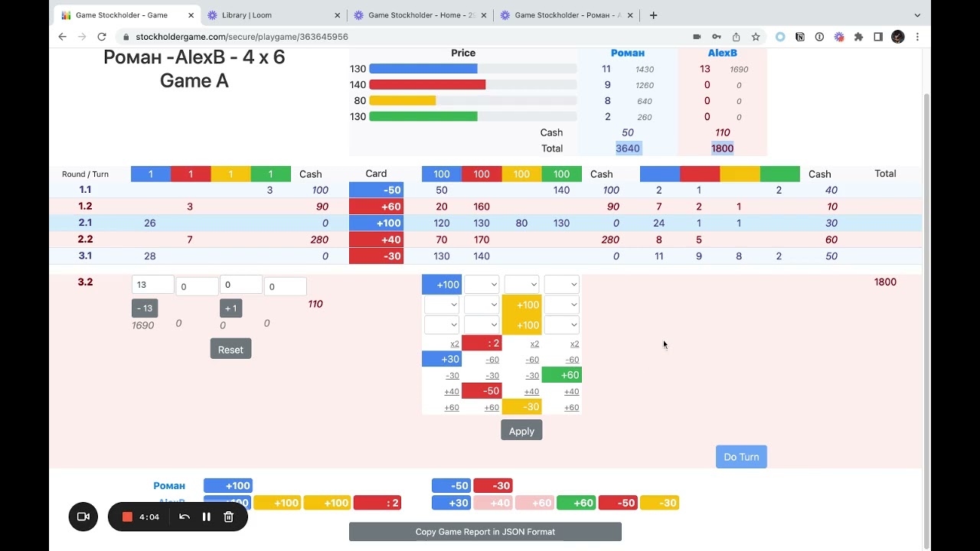The width and height of the screenshot is (980, 551).
Task: Open a new browser tab
Action: [x=653, y=15]
